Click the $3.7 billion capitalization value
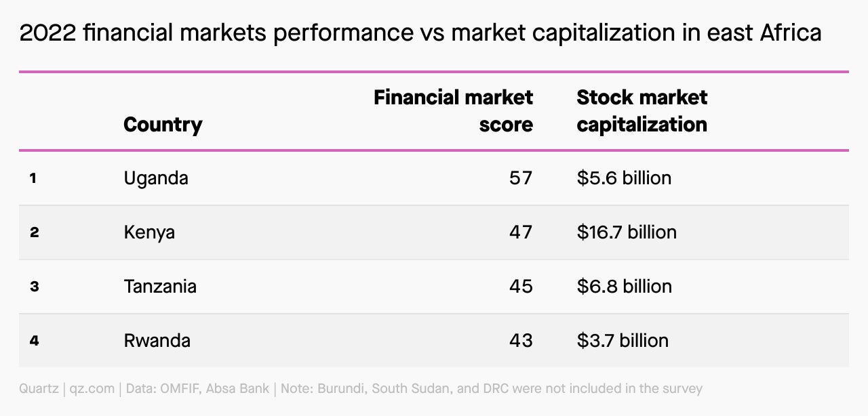868x416 pixels. coord(623,340)
